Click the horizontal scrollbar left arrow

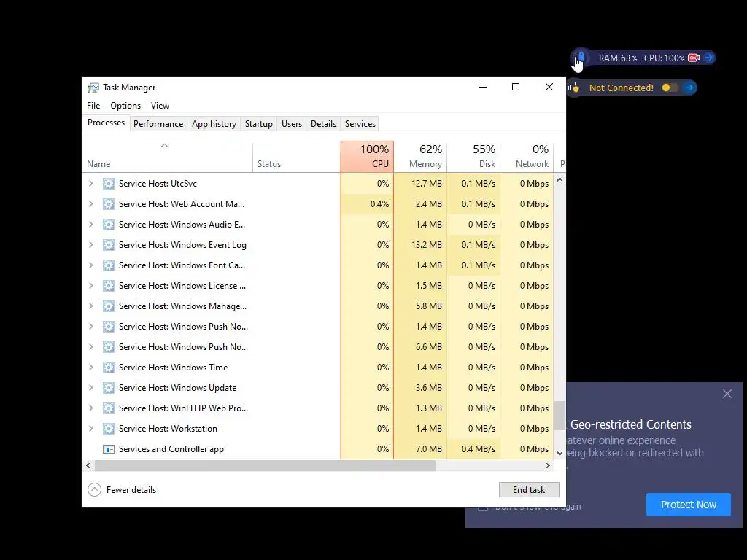[x=88, y=466]
